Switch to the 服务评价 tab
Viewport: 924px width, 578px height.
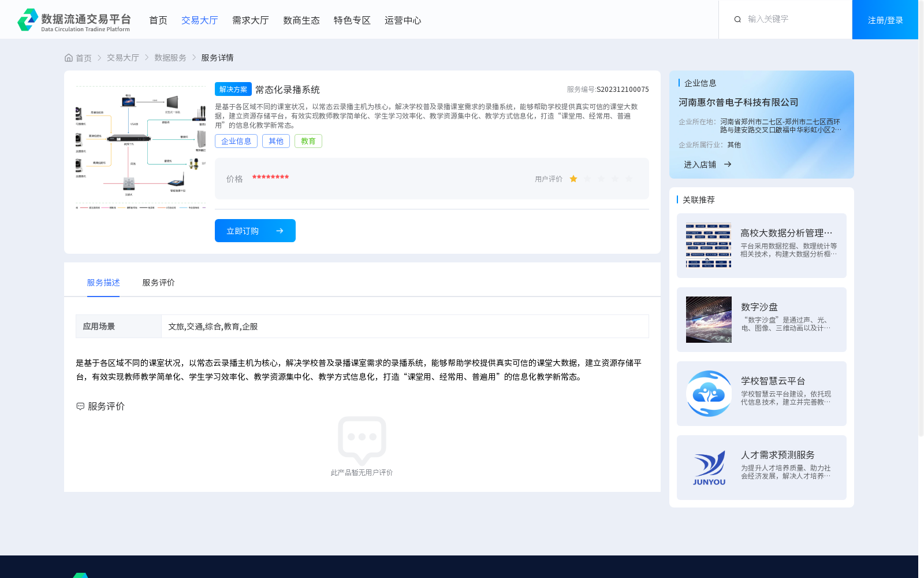click(159, 283)
